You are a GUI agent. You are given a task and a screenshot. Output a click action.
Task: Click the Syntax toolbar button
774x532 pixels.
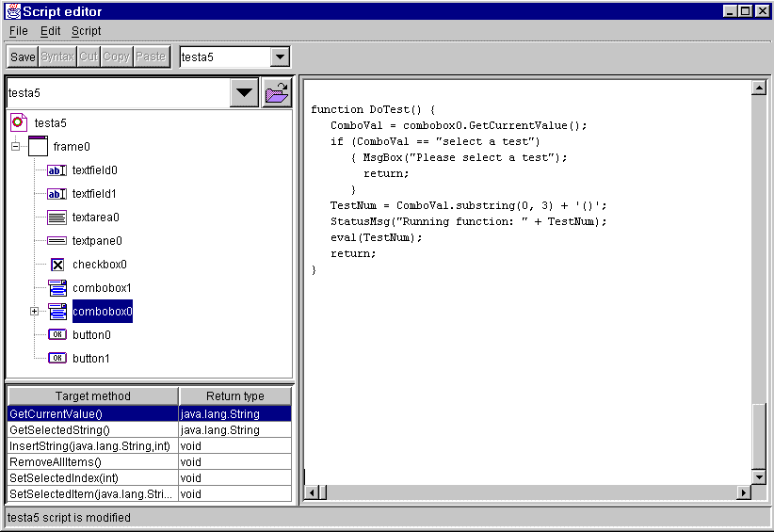[x=56, y=56]
